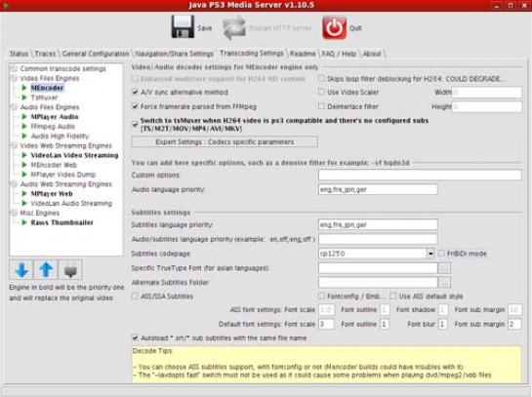This screenshot has height=397, width=532.
Task: Click the Audio language priority field
Action: [x=378, y=189]
